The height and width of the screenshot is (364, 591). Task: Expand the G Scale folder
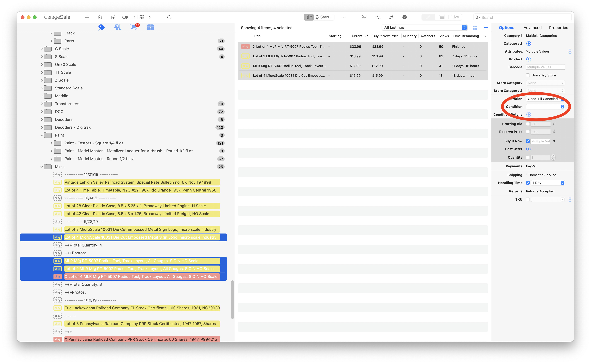pos(42,49)
